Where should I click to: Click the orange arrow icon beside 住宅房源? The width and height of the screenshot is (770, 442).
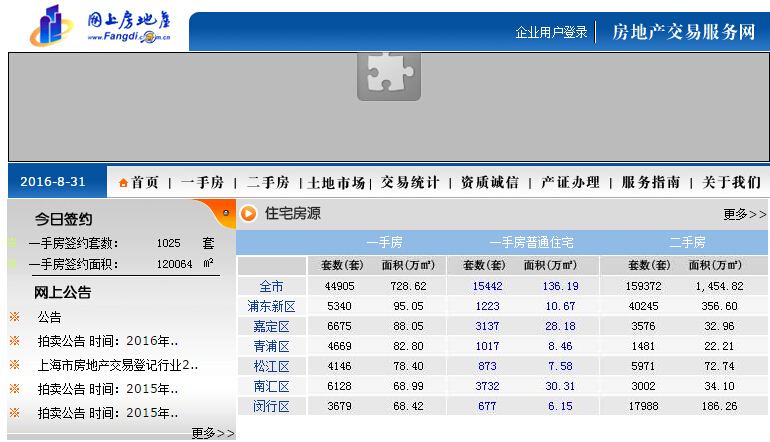pyautogui.click(x=249, y=213)
